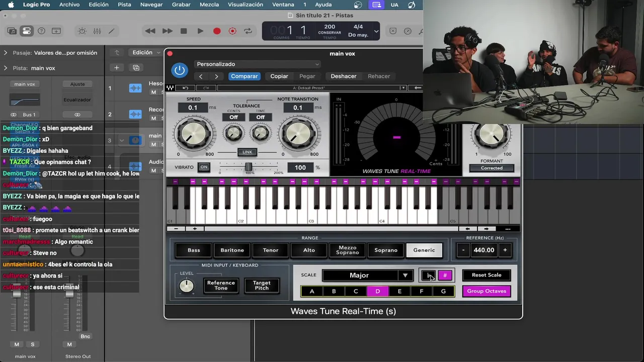This screenshot has height=362, width=644.
Task: Click track 1 audio waveform icon
Action: click(x=135, y=88)
